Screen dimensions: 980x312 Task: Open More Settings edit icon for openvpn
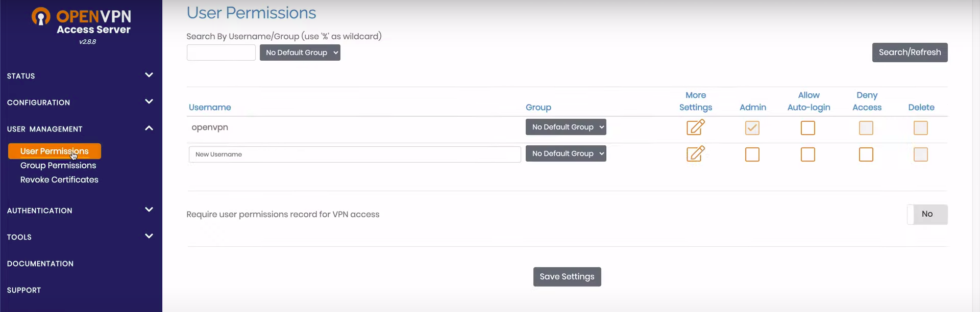[x=695, y=127]
